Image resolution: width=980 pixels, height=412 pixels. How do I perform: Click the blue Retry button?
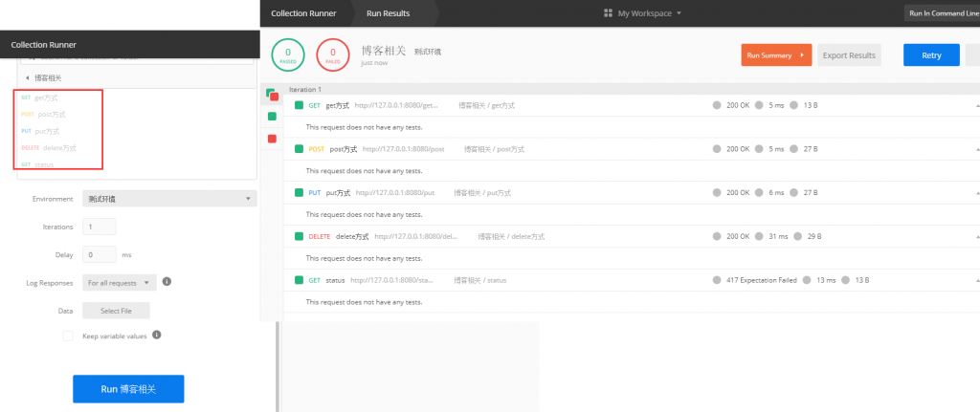[931, 54]
